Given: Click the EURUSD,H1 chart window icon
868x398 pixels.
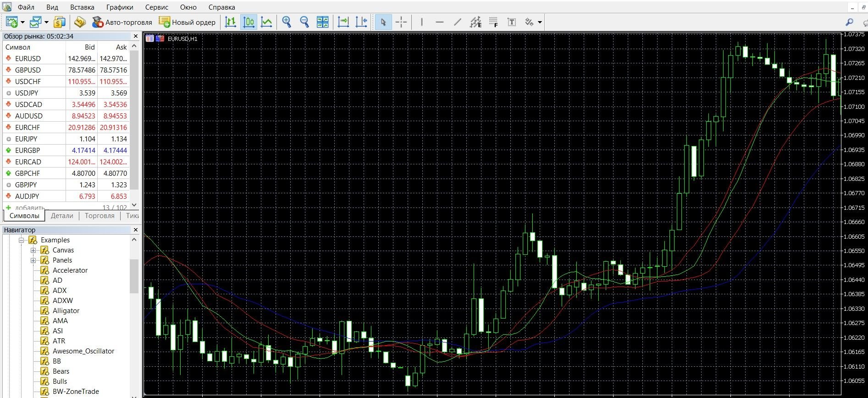Looking at the screenshot, I should pyautogui.click(x=150, y=39).
